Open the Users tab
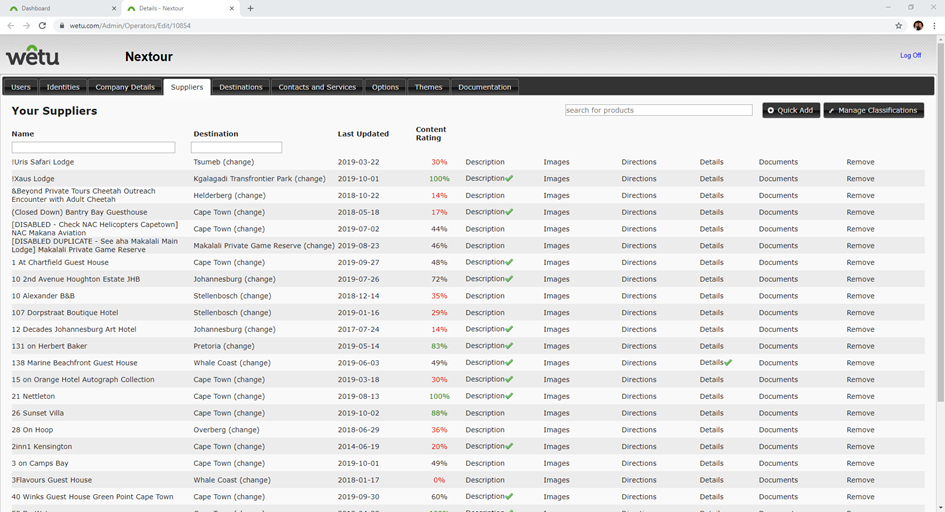The width and height of the screenshot is (945, 512). 20,87
